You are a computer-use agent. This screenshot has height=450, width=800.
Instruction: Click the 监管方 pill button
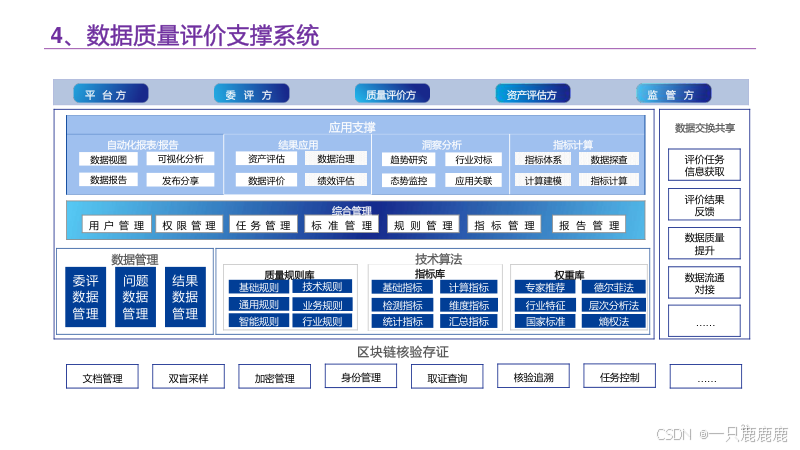(x=673, y=94)
